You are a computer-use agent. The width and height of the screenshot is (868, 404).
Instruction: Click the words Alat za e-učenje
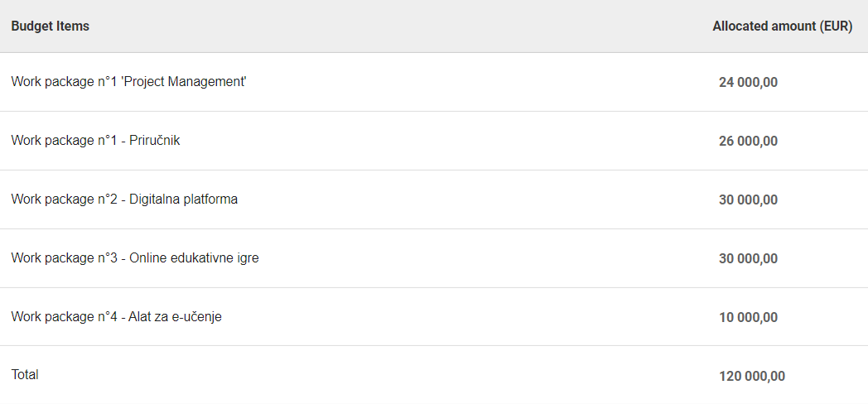click(175, 317)
